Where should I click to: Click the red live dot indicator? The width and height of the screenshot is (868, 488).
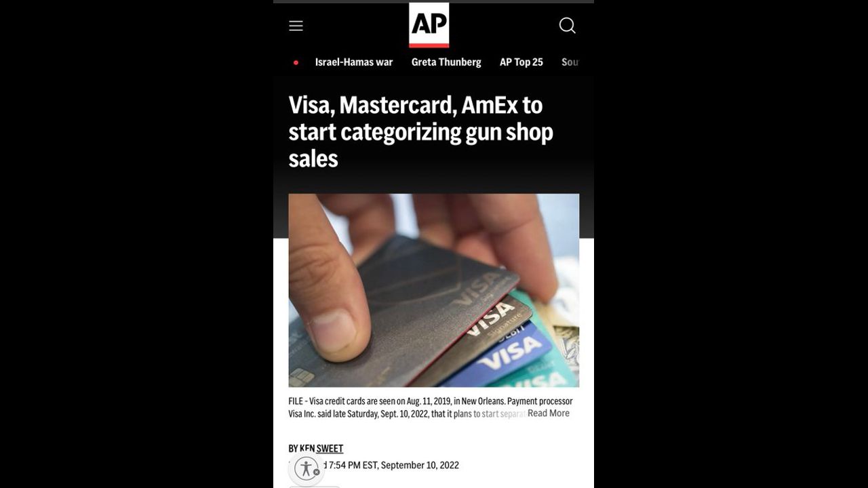296,62
